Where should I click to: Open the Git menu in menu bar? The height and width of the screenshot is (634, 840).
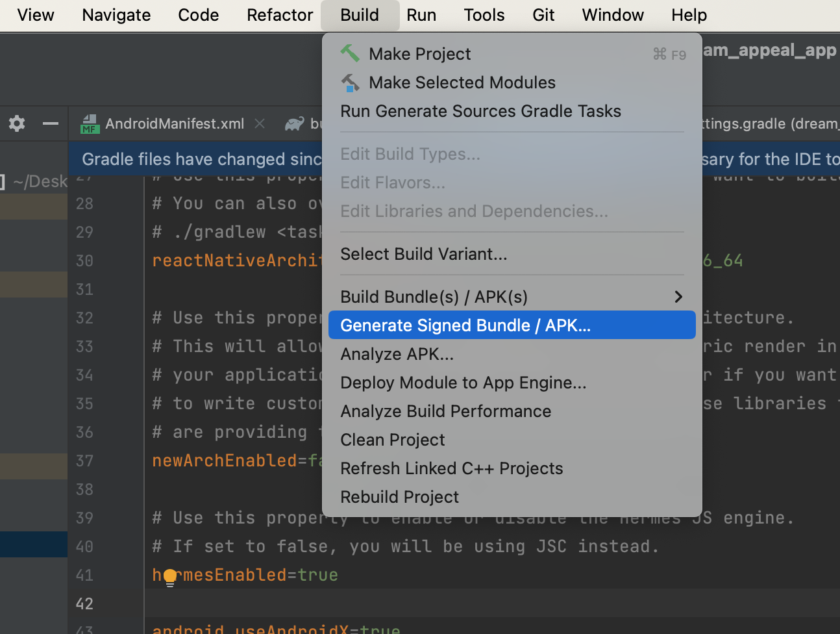[543, 15]
